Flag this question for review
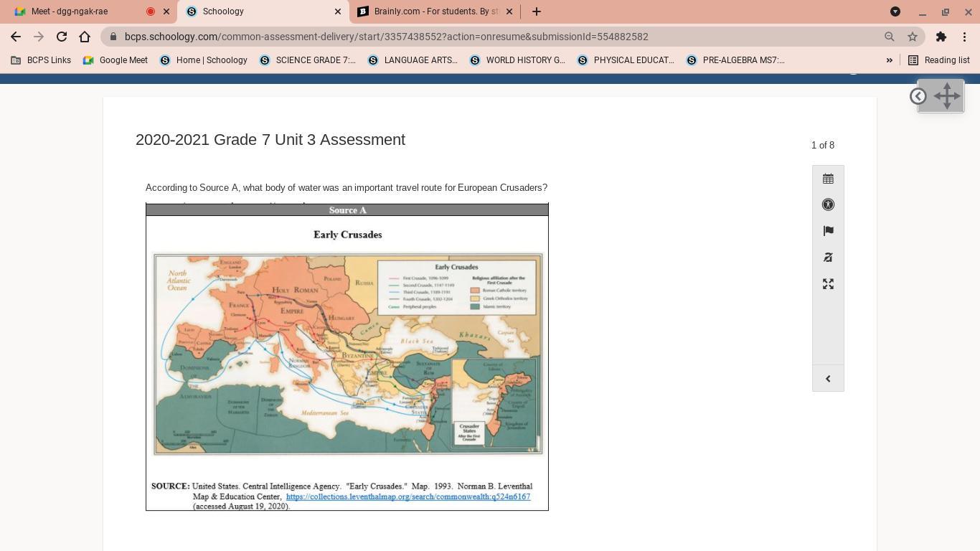This screenshot has height=551, width=980. pyautogui.click(x=828, y=231)
